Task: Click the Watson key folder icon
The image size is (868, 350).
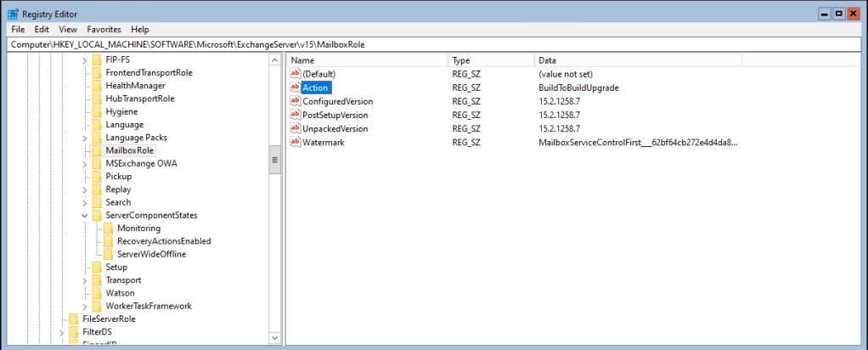Action: [x=97, y=293]
